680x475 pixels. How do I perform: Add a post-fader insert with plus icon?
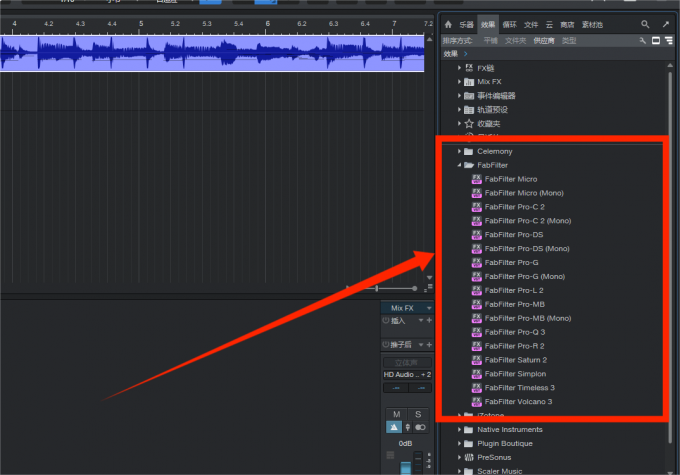tap(429, 344)
